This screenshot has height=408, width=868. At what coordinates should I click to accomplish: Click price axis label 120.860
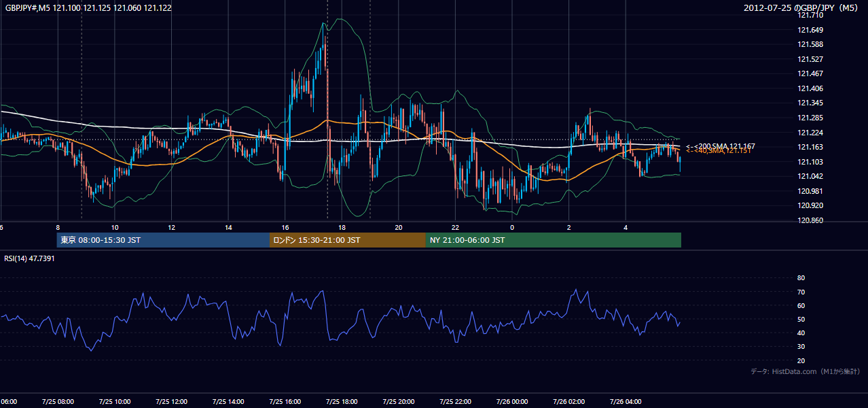pyautogui.click(x=811, y=220)
